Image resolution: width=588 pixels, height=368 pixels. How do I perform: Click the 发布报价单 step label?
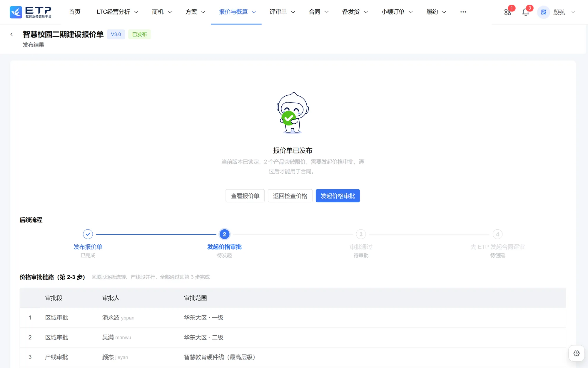pyautogui.click(x=88, y=247)
